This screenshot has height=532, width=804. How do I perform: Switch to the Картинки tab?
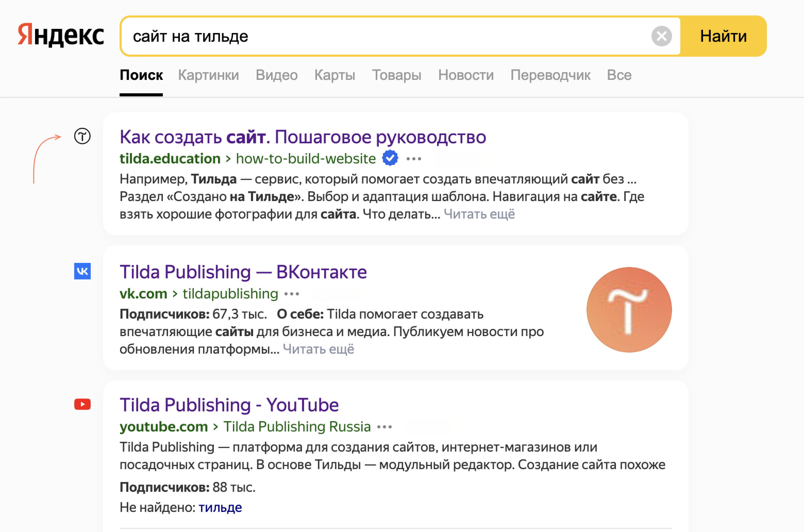coord(209,75)
